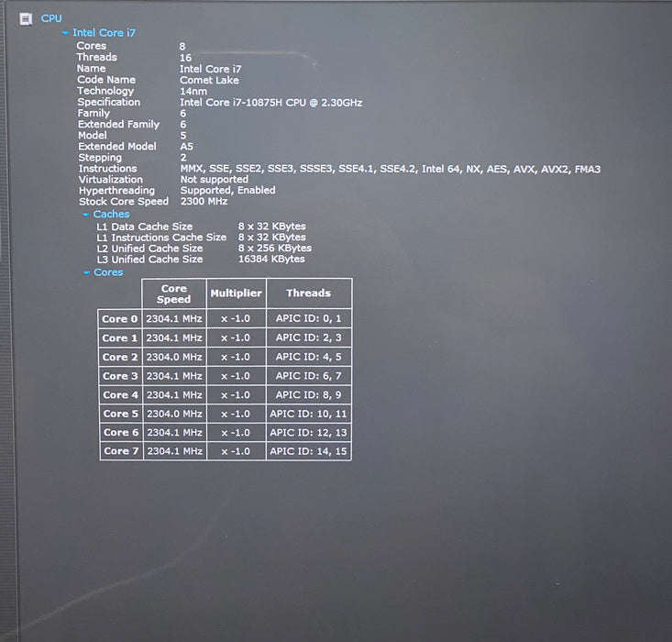Click the Extended Family label

pos(118,125)
